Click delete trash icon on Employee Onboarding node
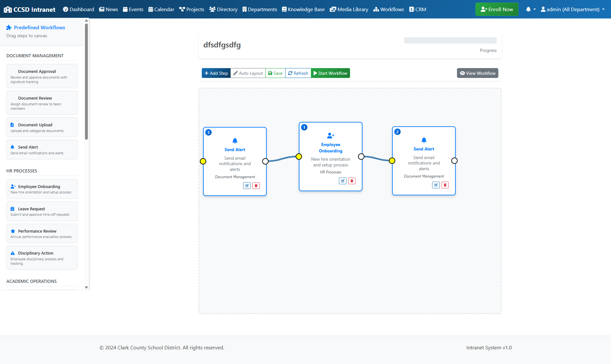Image resolution: width=611 pixels, height=364 pixels. (x=352, y=181)
